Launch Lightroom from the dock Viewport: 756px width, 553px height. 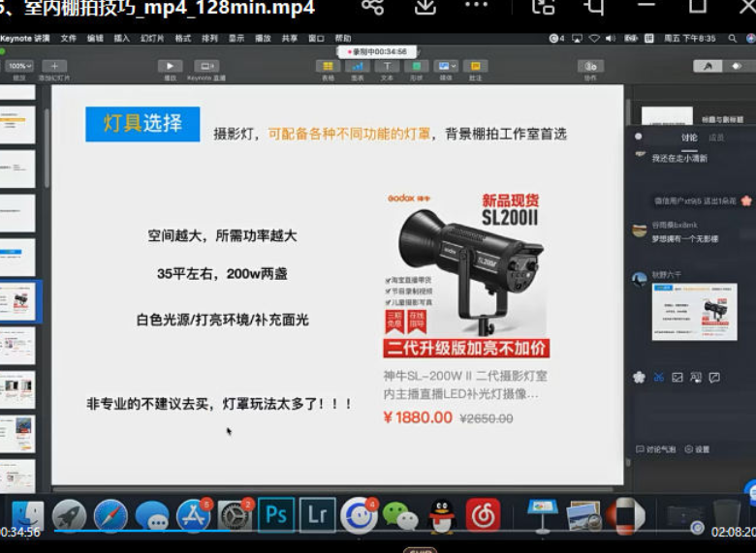[x=316, y=513]
